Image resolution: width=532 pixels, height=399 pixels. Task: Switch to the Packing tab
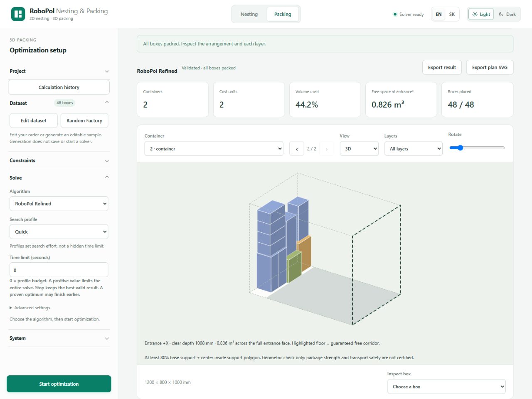coord(283,14)
